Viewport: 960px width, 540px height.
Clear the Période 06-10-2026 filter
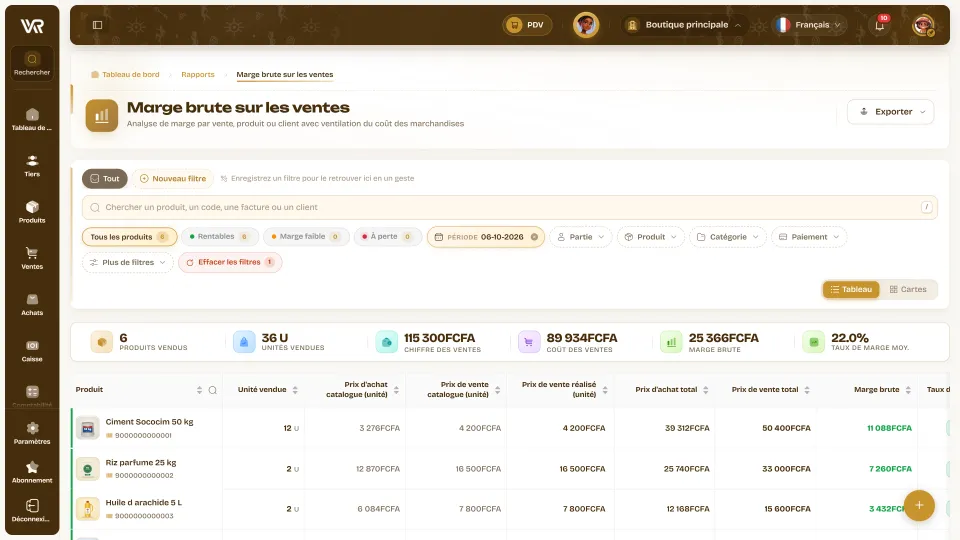[534, 237]
